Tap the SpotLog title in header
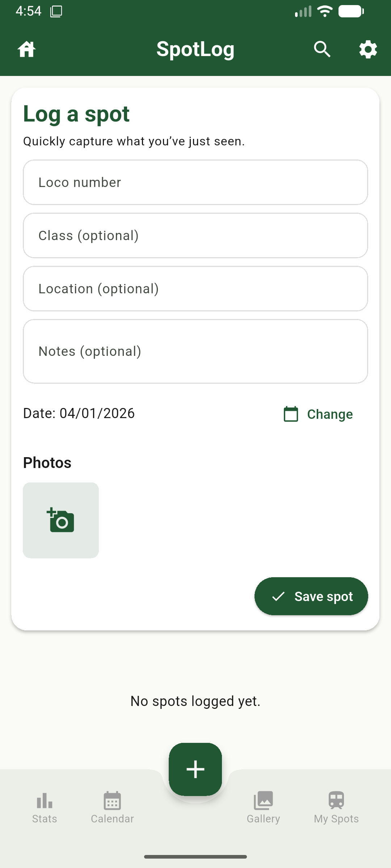The width and height of the screenshot is (391, 868). [x=195, y=49]
